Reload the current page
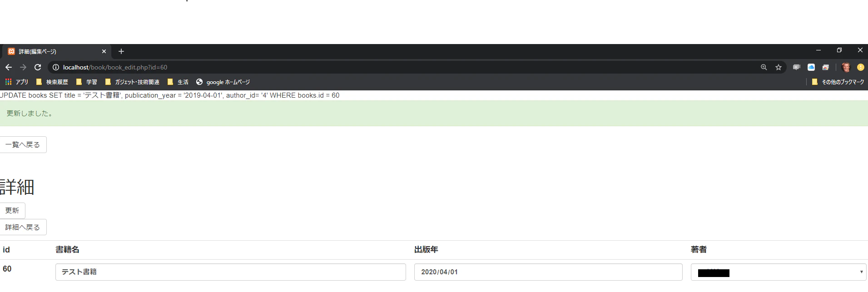This screenshot has width=868, height=292. [x=38, y=67]
